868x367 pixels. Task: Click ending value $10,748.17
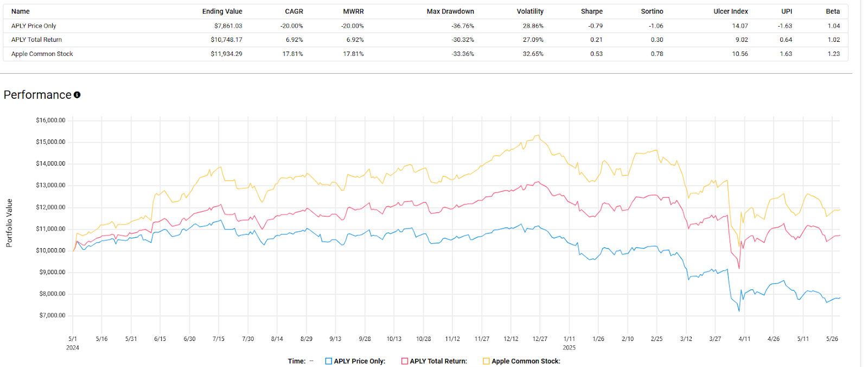(x=227, y=40)
